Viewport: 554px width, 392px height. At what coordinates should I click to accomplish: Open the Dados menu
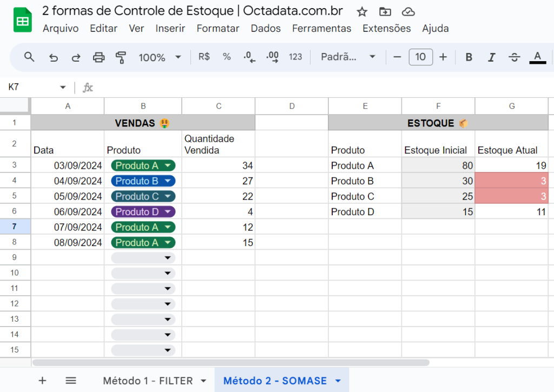[x=266, y=29]
